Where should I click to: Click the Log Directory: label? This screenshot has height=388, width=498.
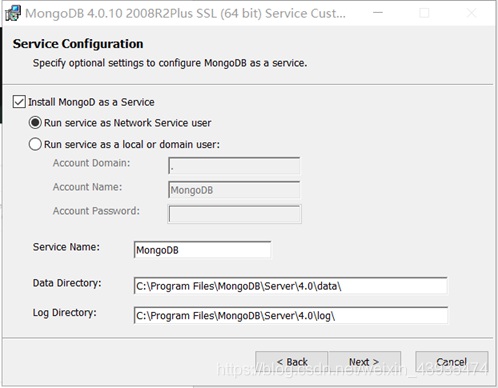pyautogui.click(x=64, y=313)
